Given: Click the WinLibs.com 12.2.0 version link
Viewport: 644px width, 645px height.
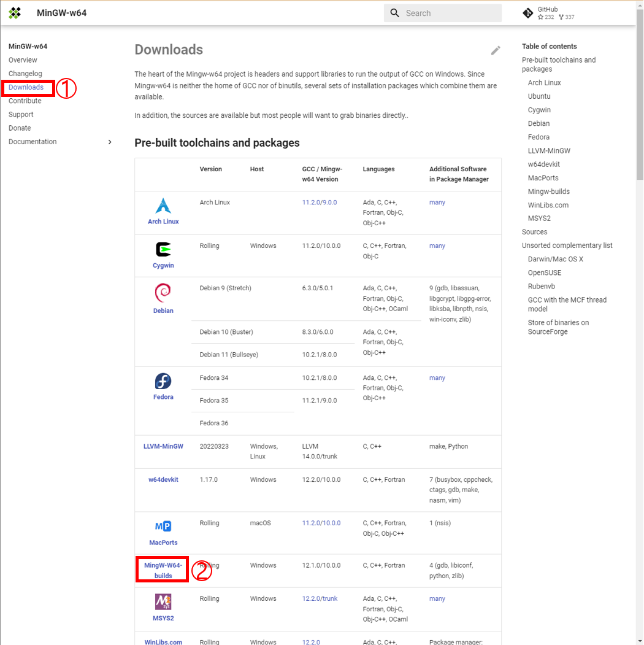Looking at the screenshot, I should (x=311, y=642).
